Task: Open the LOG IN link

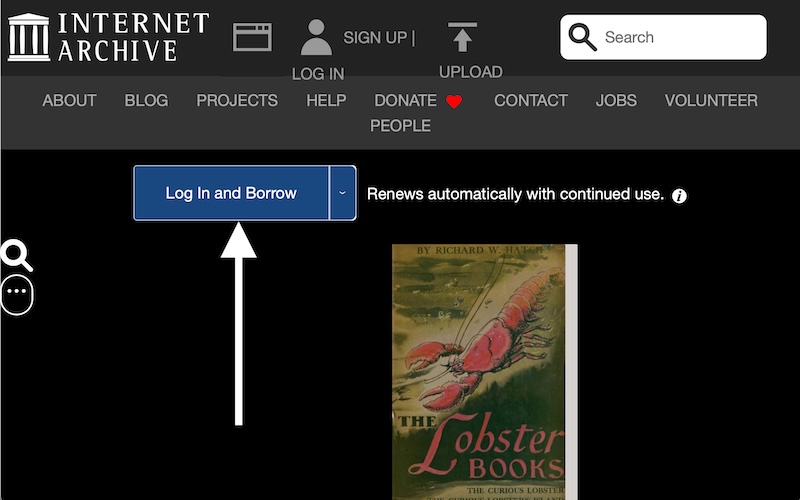Action: (x=317, y=74)
